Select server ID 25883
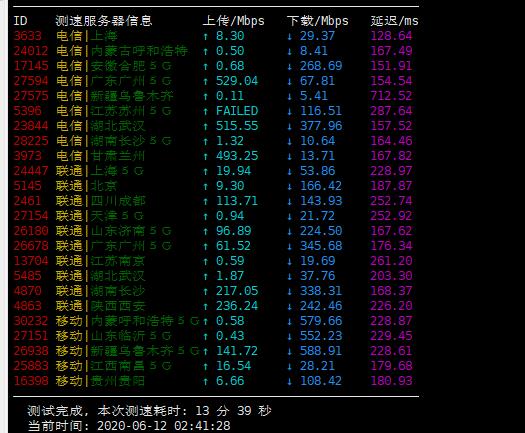The width and height of the screenshot is (525, 433). [x=31, y=366]
